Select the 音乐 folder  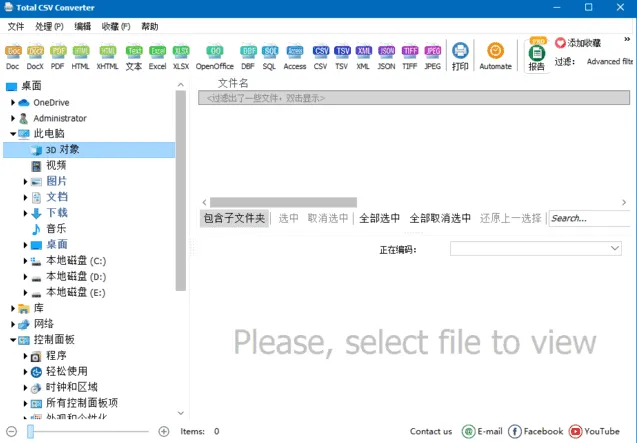tap(56, 229)
